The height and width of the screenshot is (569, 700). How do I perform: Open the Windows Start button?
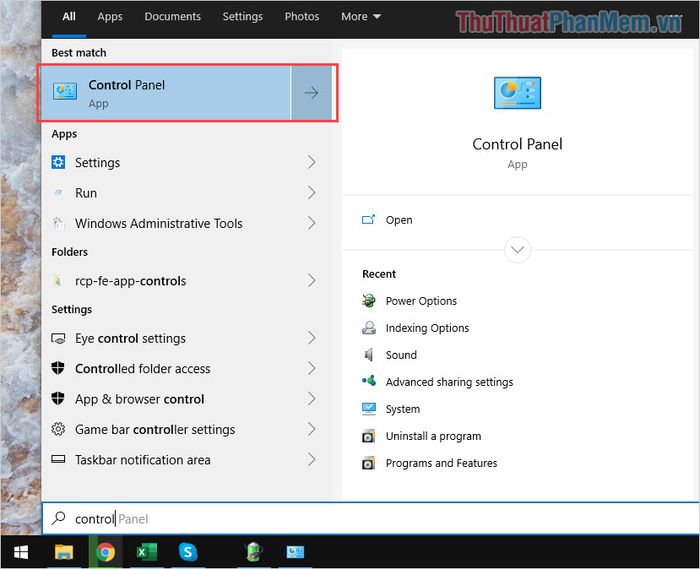(21, 552)
